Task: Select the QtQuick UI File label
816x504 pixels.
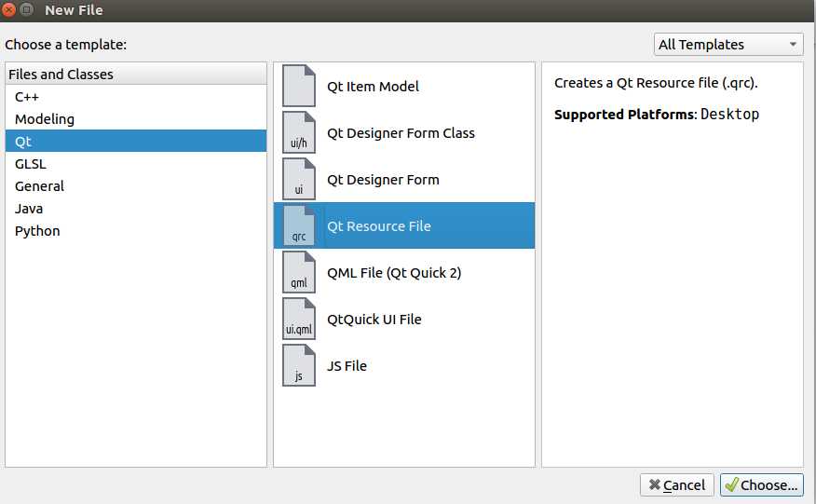Action: [x=374, y=320]
